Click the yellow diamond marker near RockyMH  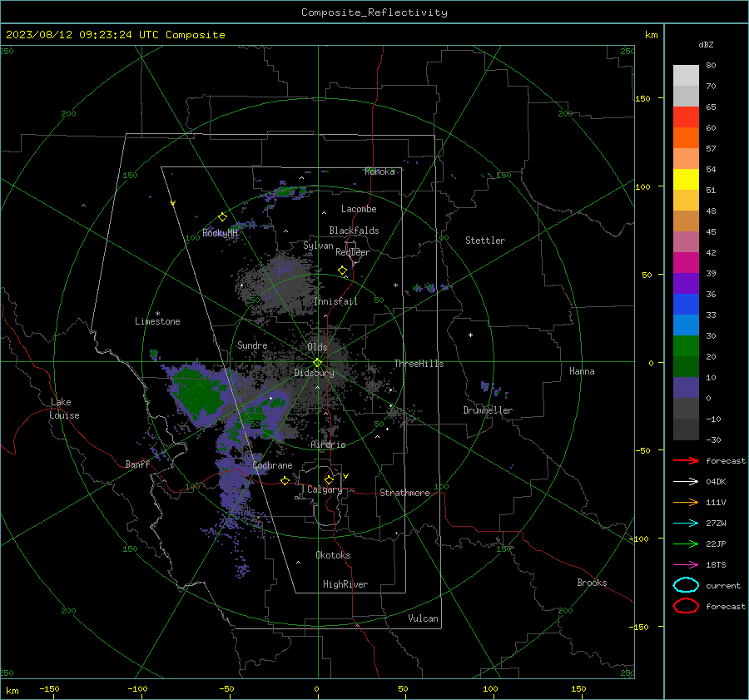[x=222, y=217]
